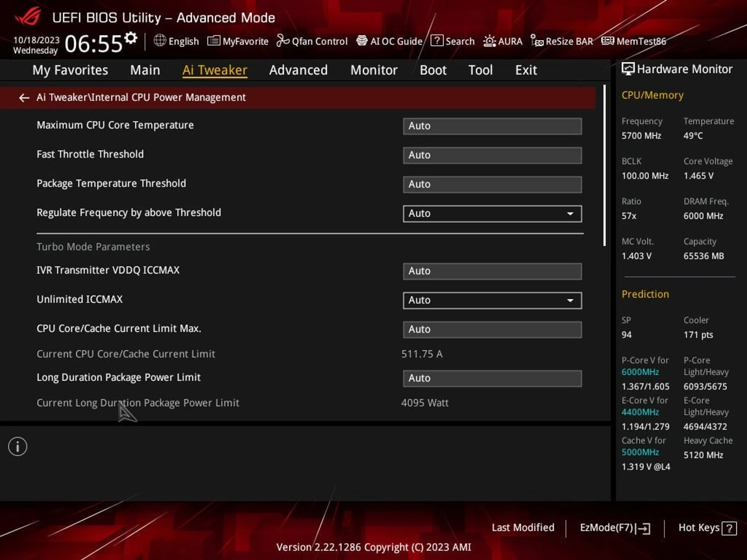Viewport: 747px width, 560px height.
Task: Open the Search question-mark icon
Action: (x=437, y=40)
